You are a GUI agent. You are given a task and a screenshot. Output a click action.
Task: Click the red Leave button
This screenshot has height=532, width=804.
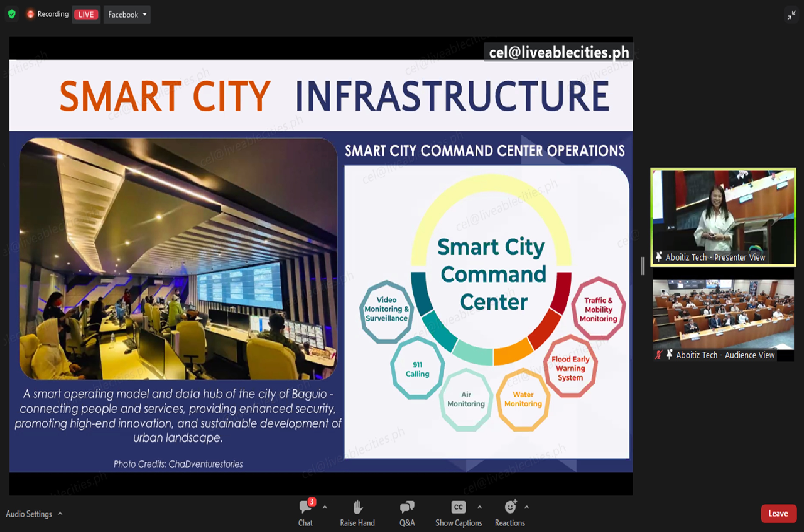pos(778,513)
